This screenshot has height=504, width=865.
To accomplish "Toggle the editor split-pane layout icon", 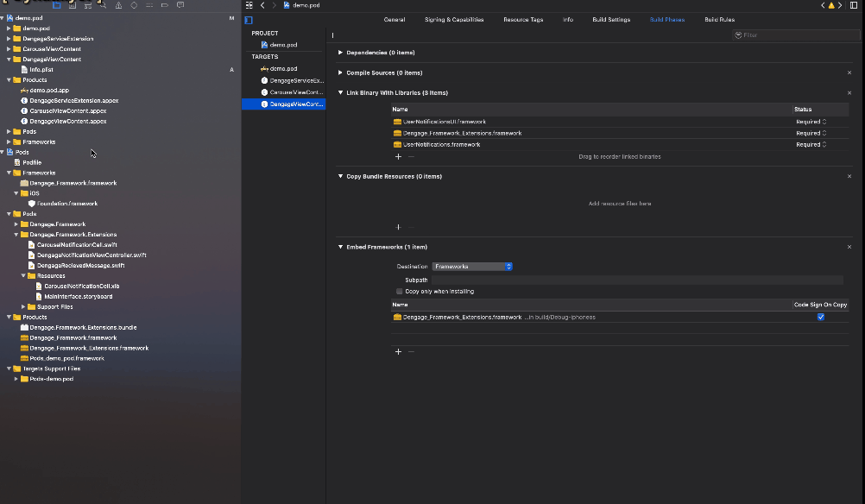I will coord(854,5).
